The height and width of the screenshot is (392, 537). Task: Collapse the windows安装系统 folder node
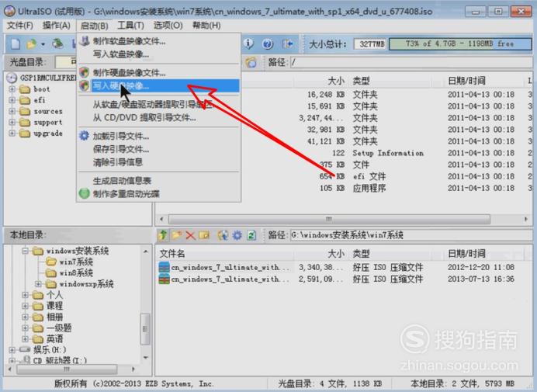click(x=25, y=251)
